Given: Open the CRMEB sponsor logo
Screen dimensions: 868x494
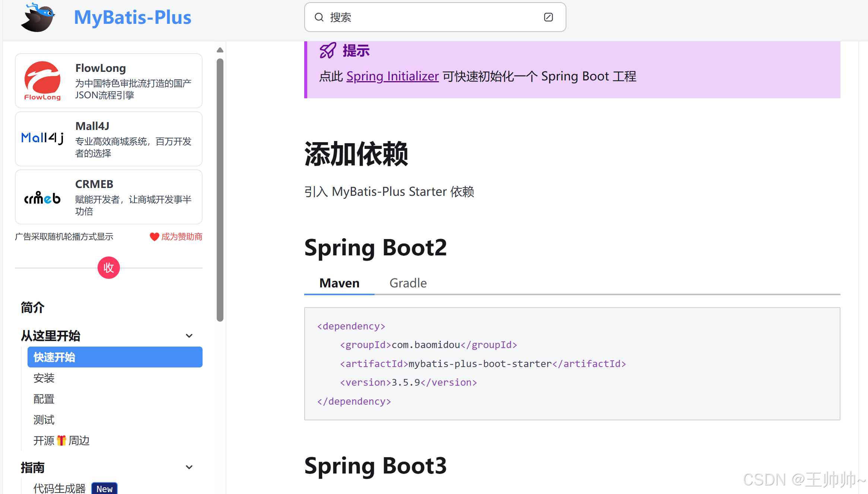Looking at the screenshot, I should tap(42, 198).
